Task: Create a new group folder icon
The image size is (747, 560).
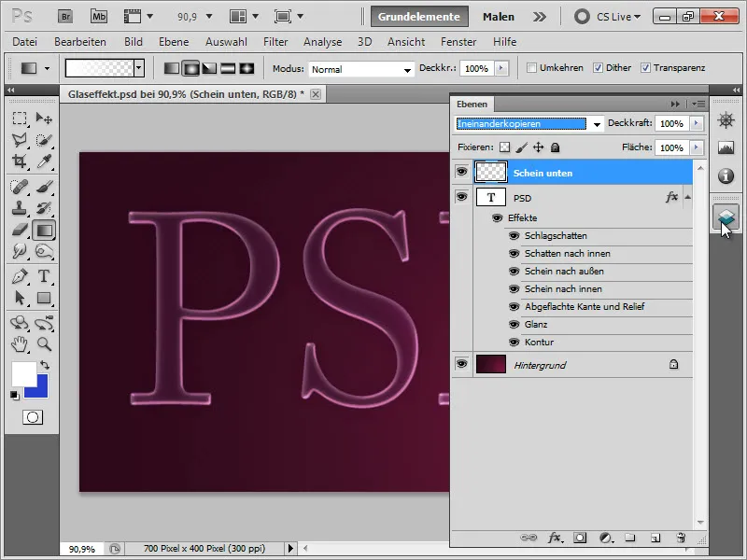Action: pos(629,538)
